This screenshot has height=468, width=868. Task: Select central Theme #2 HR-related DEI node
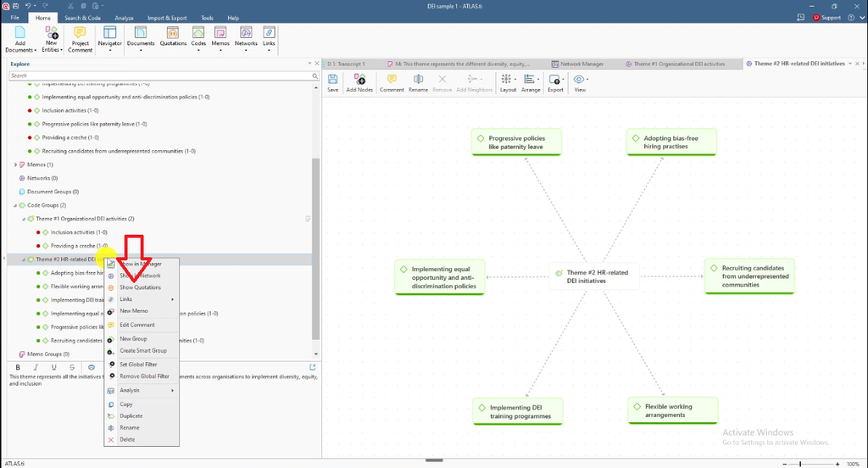[x=594, y=276]
